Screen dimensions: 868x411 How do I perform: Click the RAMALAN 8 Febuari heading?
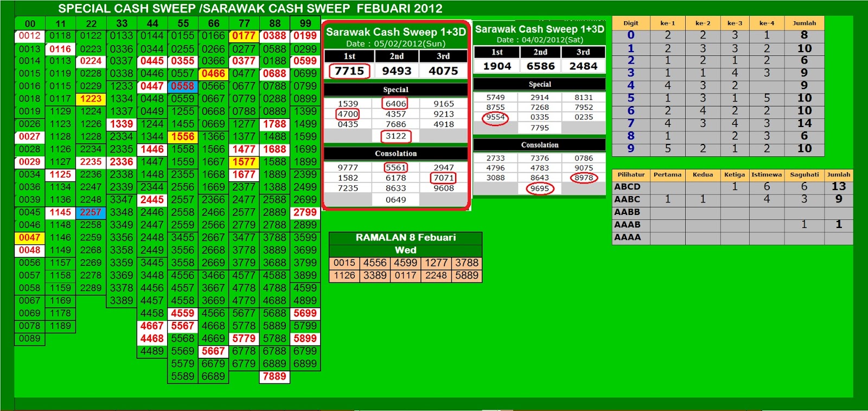[406, 238]
